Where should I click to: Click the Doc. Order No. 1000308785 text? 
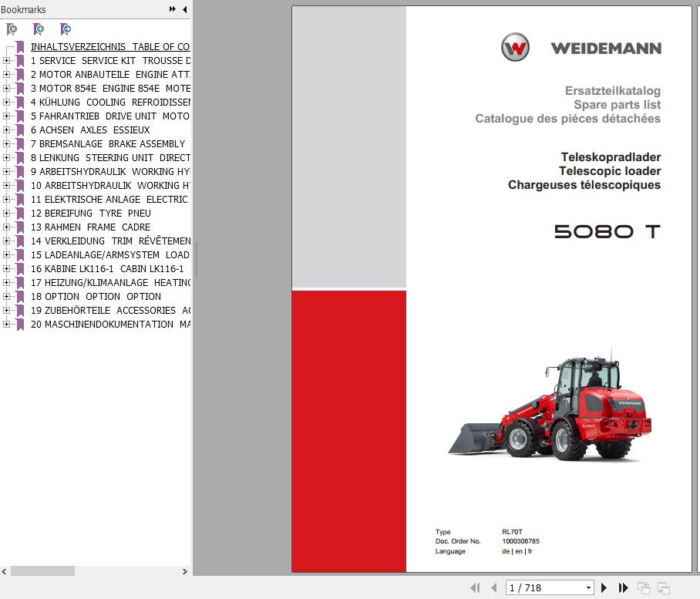click(x=487, y=541)
